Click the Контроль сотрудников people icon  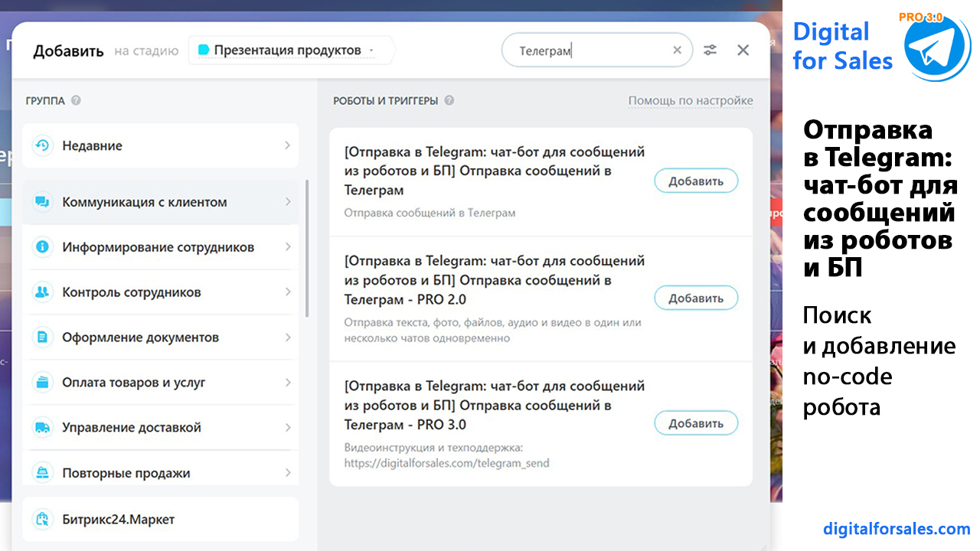[42, 292]
